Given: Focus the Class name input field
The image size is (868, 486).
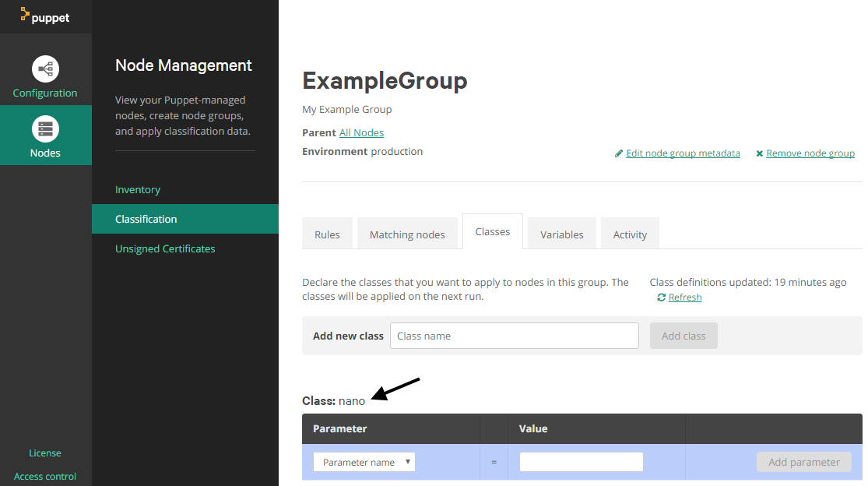Looking at the screenshot, I should pyautogui.click(x=515, y=336).
